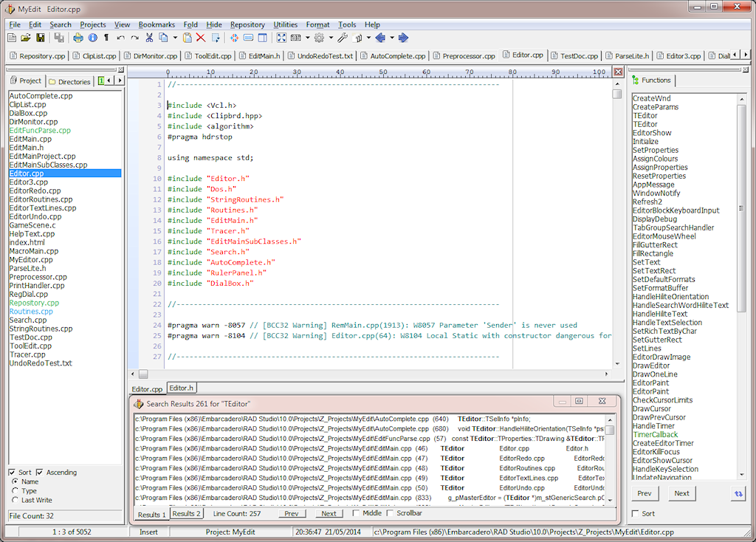Select the Type radio button

[15, 491]
